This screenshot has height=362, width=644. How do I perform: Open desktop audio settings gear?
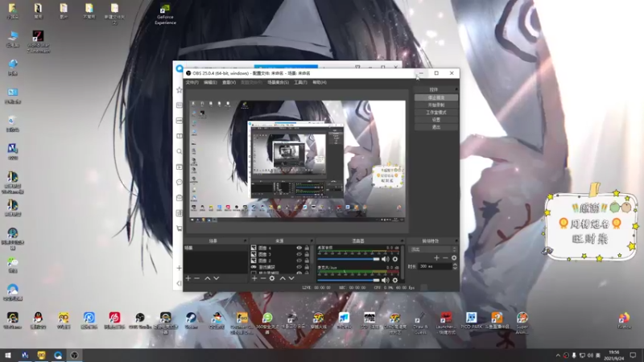[x=395, y=259]
